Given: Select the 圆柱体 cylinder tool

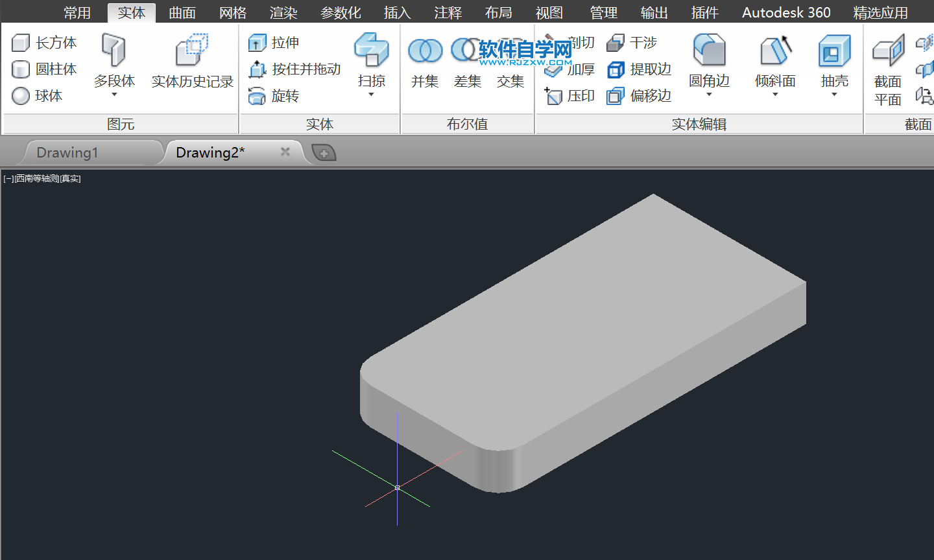Looking at the screenshot, I should (x=44, y=69).
